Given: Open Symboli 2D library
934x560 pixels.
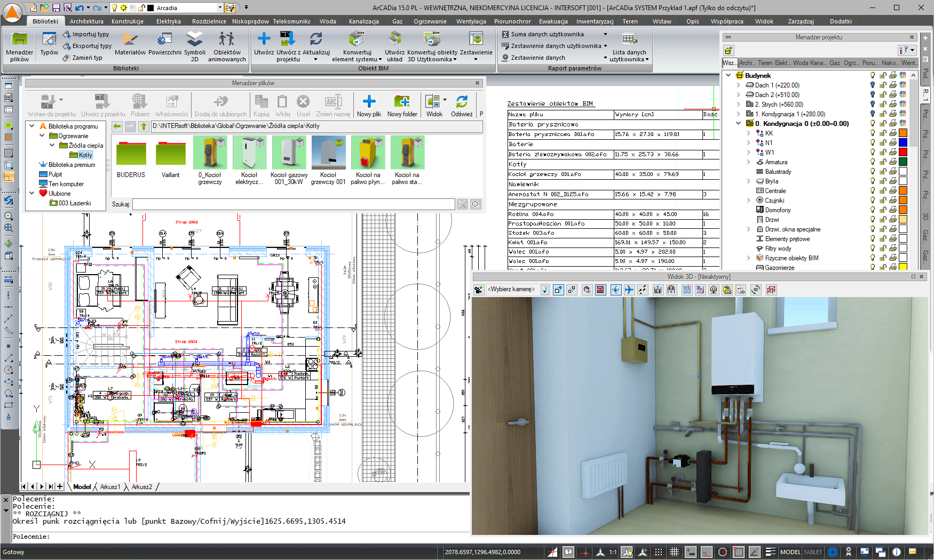Looking at the screenshot, I should [194, 46].
